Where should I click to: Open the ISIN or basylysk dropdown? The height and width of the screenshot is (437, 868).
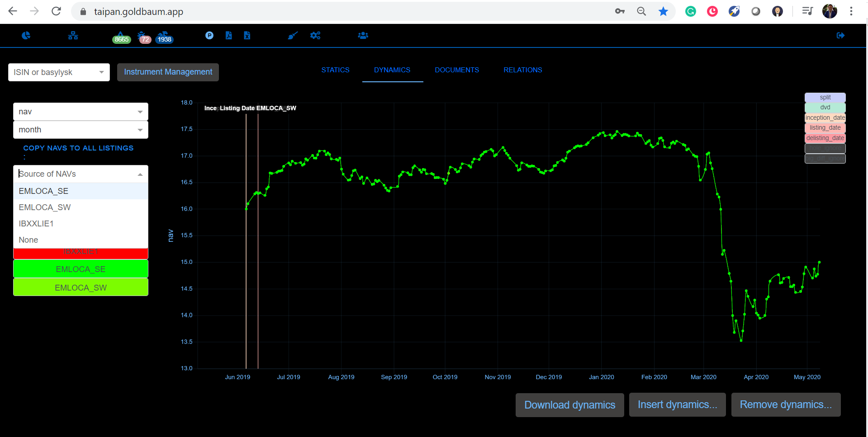59,72
